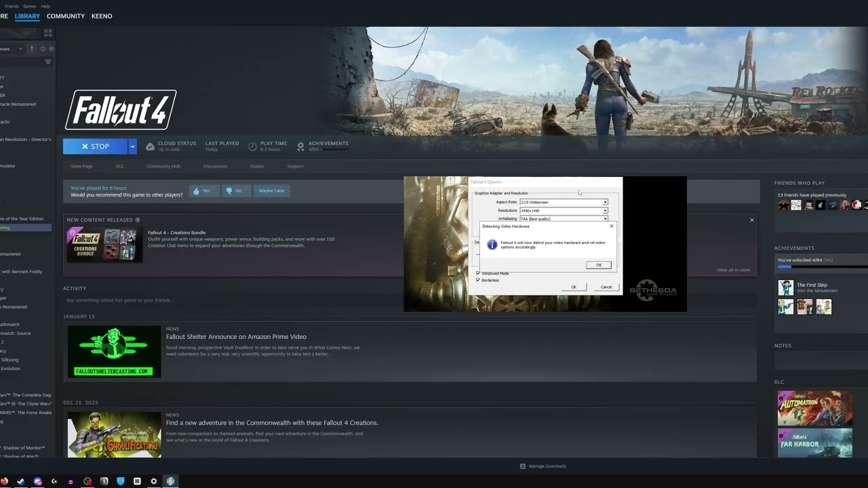The width and height of the screenshot is (868, 488).
Task: Click the achievements progress bar
Action: coord(823,267)
